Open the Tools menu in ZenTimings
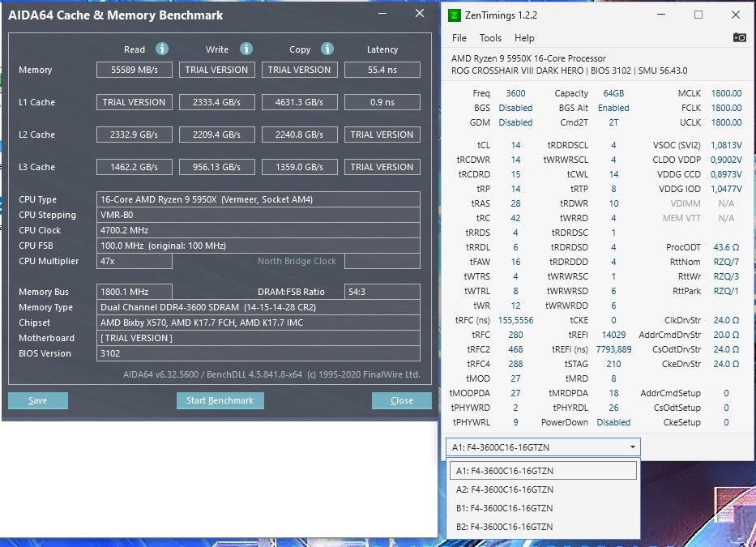Screen dimensions: 756x547 (x=490, y=37)
